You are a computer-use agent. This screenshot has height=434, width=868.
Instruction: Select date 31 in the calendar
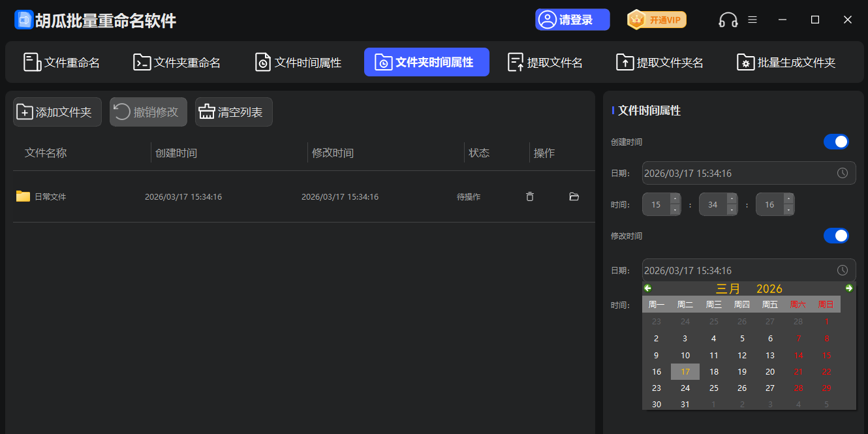coord(685,404)
